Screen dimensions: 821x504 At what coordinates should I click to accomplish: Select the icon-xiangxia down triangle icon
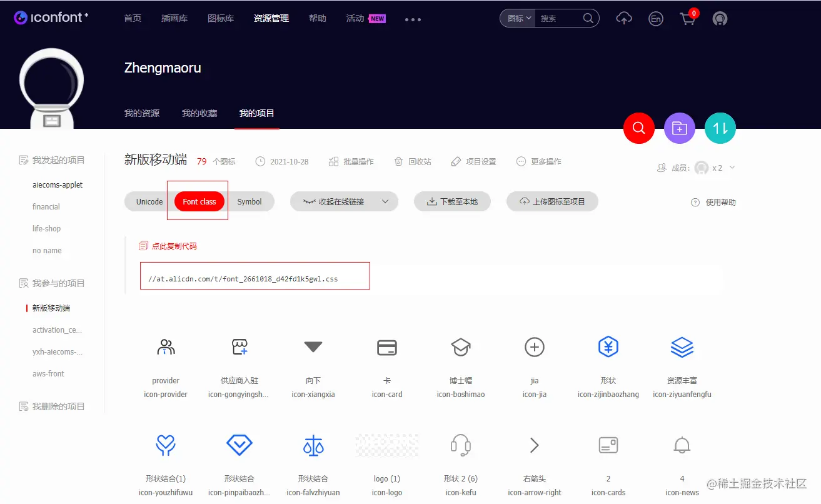[x=313, y=347]
